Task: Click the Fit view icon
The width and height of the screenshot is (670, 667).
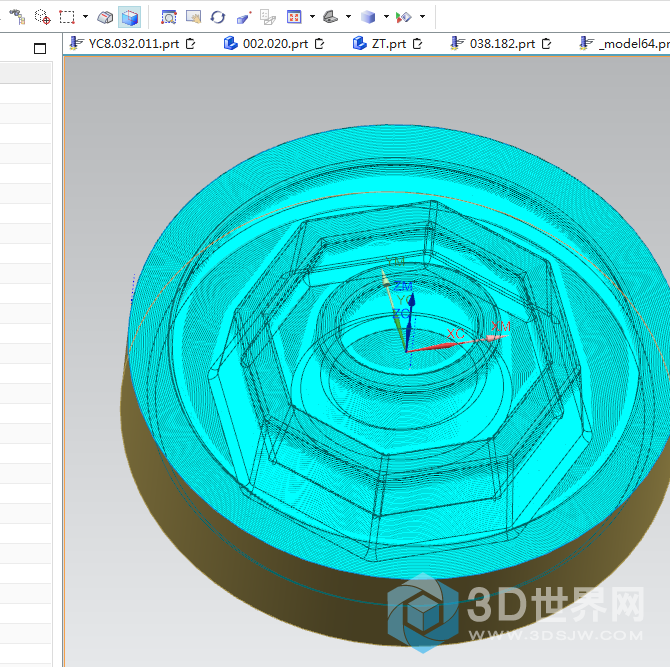Action: point(169,17)
